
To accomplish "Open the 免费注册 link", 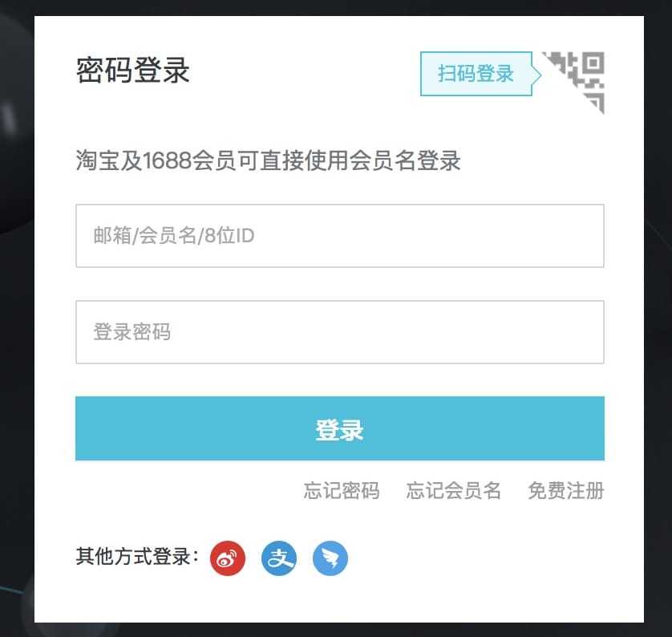I will coord(566,490).
